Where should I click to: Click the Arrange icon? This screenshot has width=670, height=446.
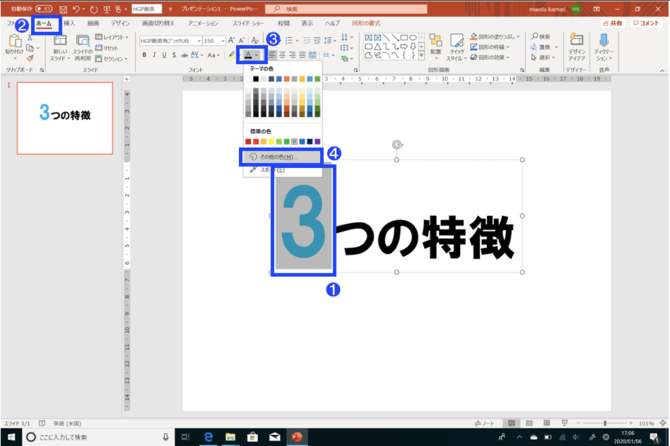[x=436, y=41]
